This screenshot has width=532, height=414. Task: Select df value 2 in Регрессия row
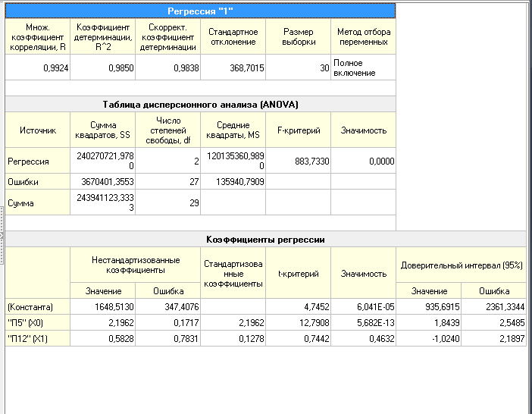point(168,161)
